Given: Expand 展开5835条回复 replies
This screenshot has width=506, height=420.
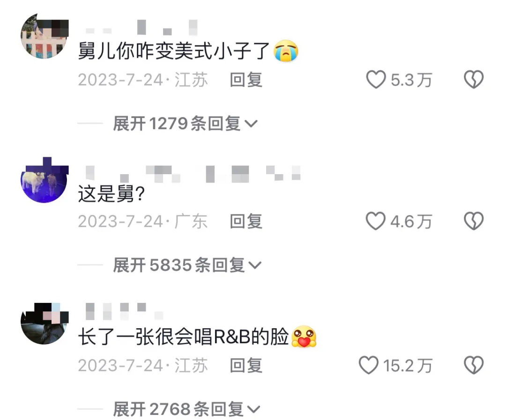Looking at the screenshot, I should 187,265.
